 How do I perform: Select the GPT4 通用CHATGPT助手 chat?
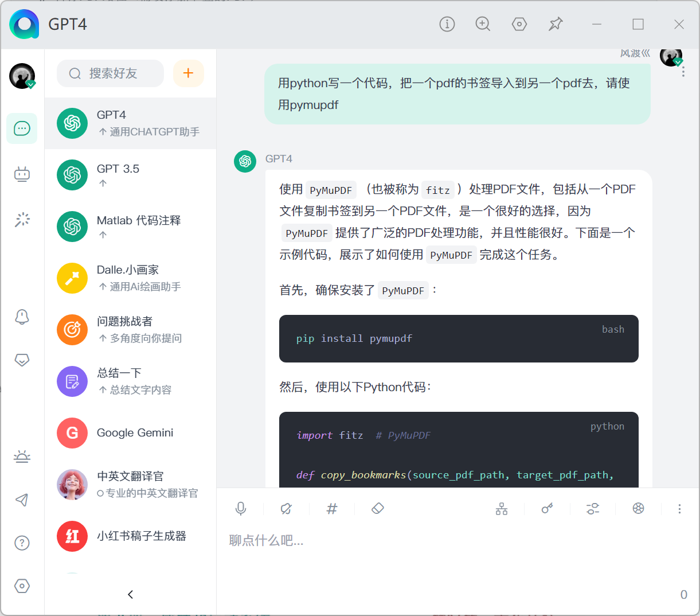pyautogui.click(x=130, y=123)
